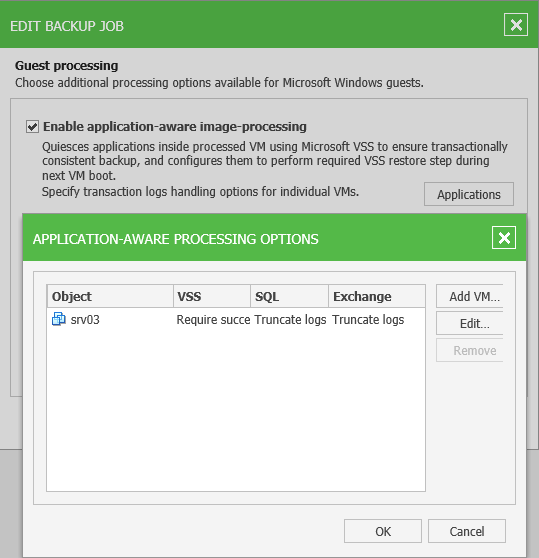539x558 pixels.
Task: Close the Edit Backup Job window
Action: (x=516, y=25)
